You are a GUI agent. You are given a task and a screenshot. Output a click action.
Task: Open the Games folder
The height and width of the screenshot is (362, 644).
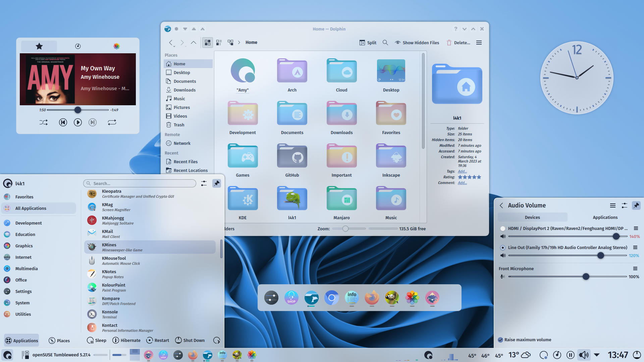(x=243, y=160)
